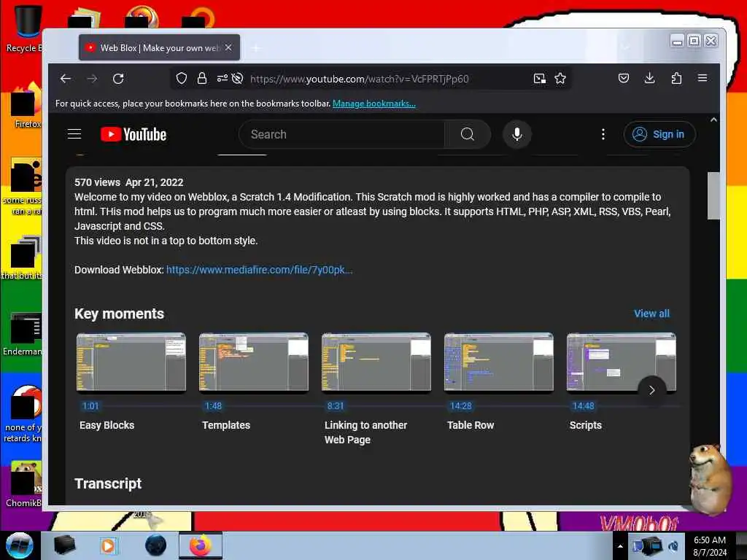747x560 pixels.
Task: Open YouTube guide hamburger menu
Action: [x=74, y=134]
